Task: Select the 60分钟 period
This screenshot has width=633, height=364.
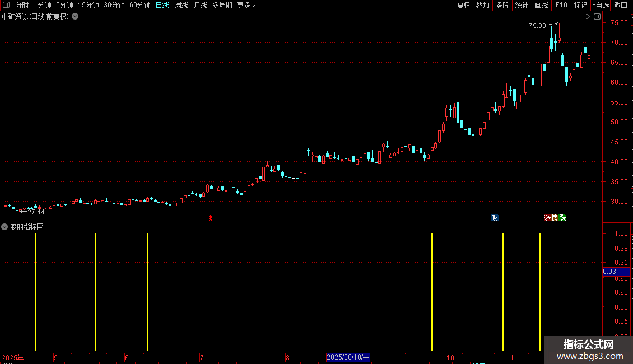Action: pyautogui.click(x=140, y=5)
